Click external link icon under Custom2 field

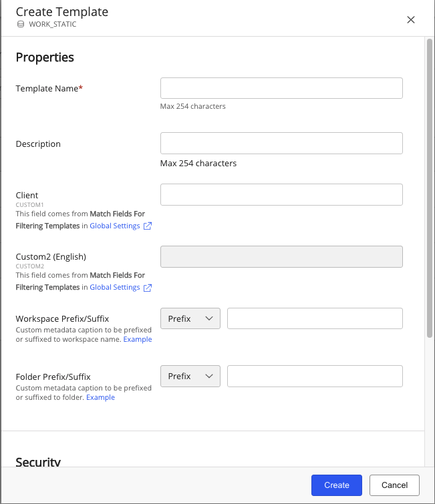148,288
